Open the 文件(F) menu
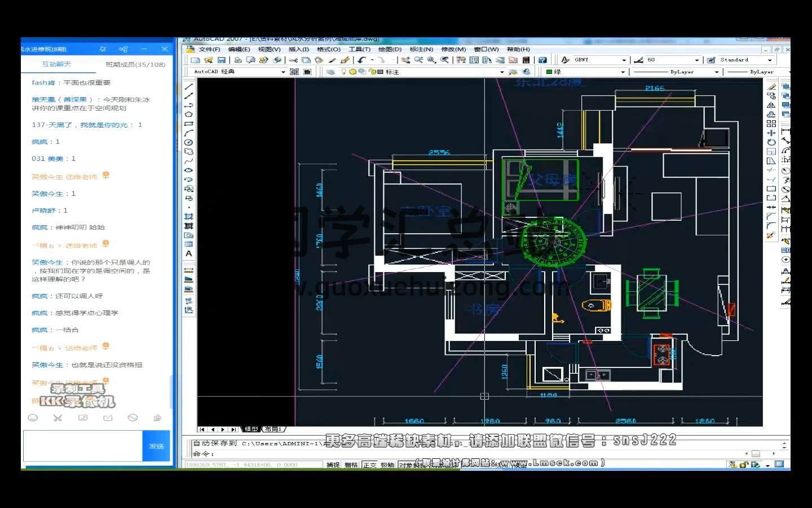The image size is (812, 508). pos(209,49)
